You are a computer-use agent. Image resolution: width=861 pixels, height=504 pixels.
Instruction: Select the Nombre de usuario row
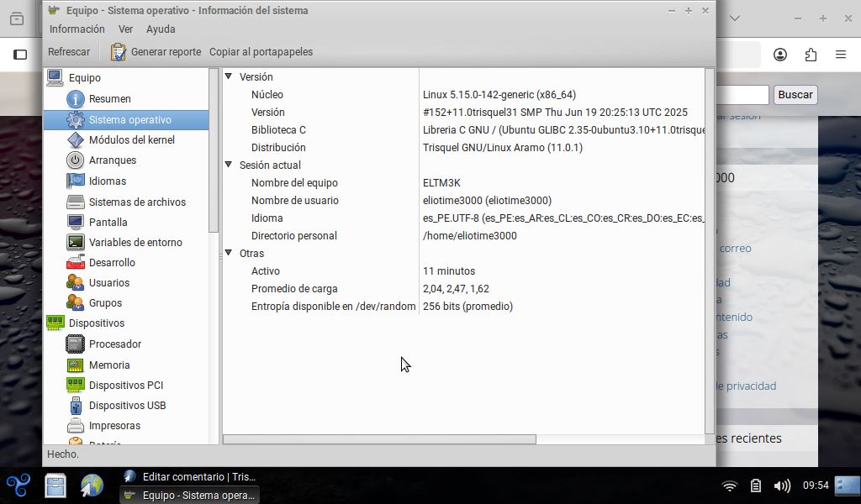point(463,200)
